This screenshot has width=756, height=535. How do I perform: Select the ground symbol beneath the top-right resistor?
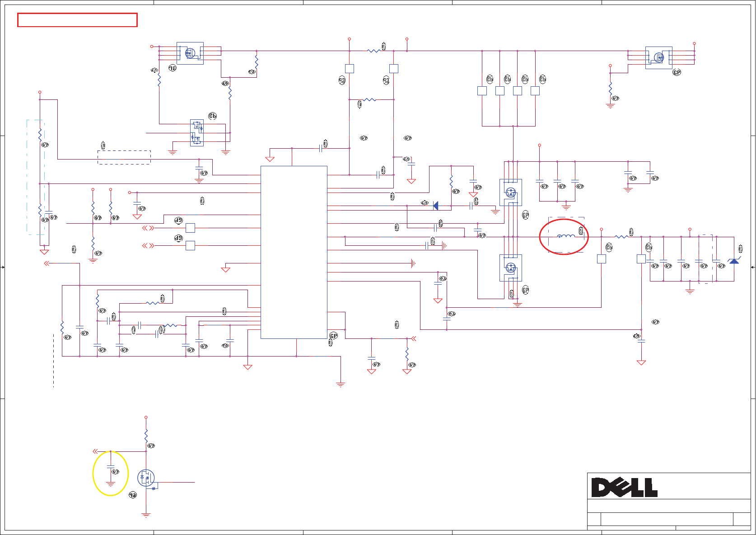[x=610, y=106]
